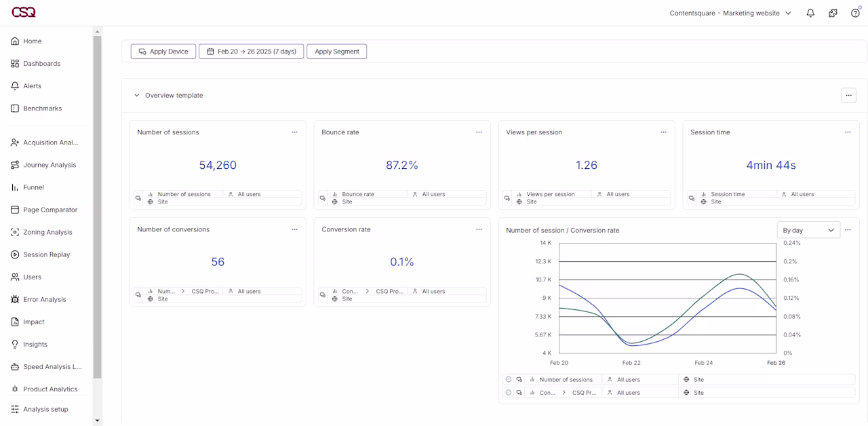
Task: Click the CSQ logo
Action: (24, 12)
